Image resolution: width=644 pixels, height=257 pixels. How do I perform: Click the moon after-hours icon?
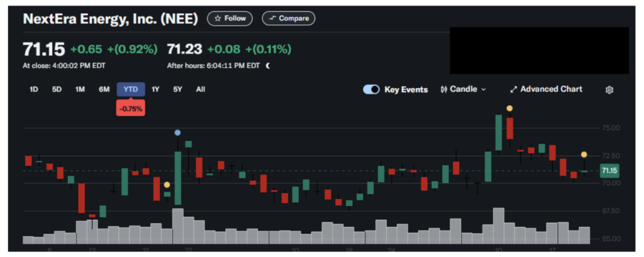pos(268,66)
